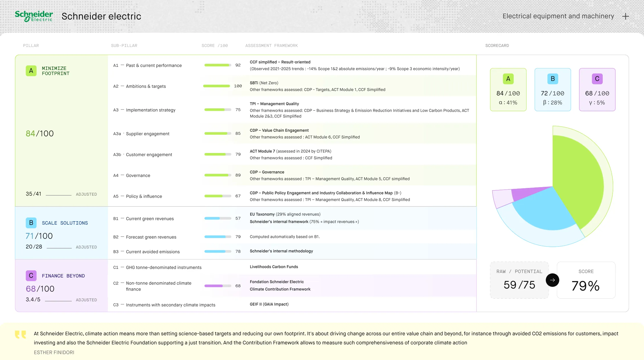Open scorecard tile B with 72/100
Screen dimensions: 644x360
click(x=553, y=90)
